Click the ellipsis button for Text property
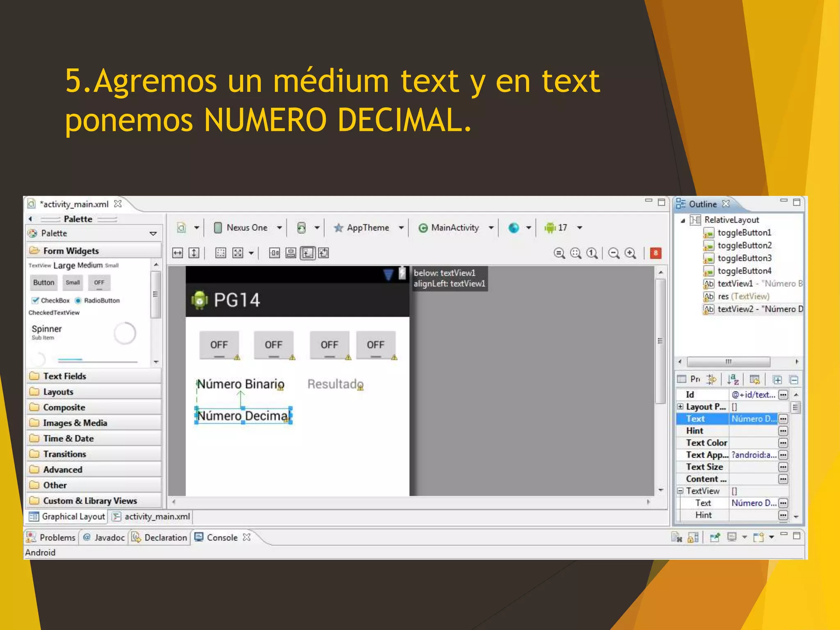Image resolution: width=840 pixels, height=630 pixels. click(783, 419)
